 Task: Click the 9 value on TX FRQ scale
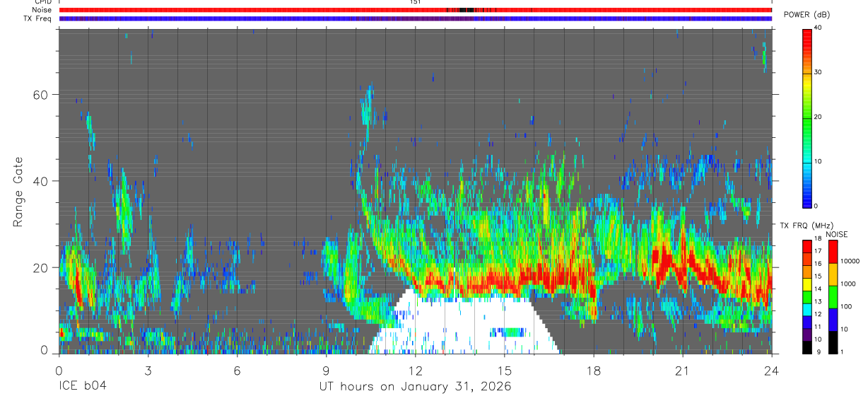pos(819,351)
